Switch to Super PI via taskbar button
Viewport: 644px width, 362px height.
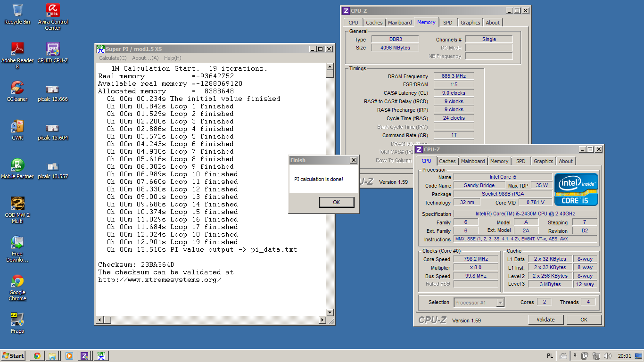point(101,356)
